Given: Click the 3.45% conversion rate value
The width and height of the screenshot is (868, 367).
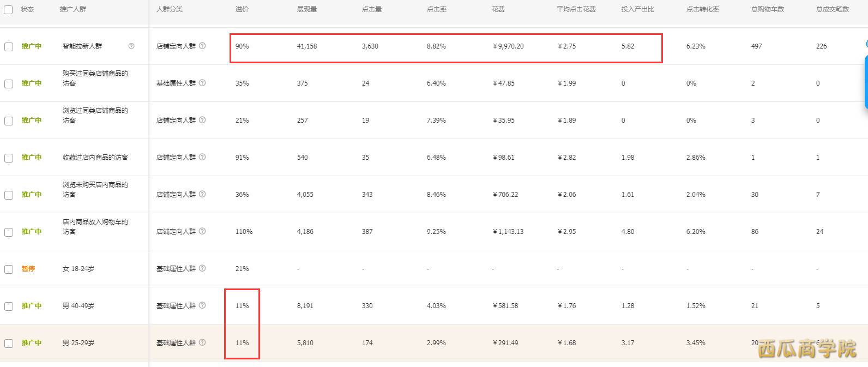Looking at the screenshot, I should (696, 343).
